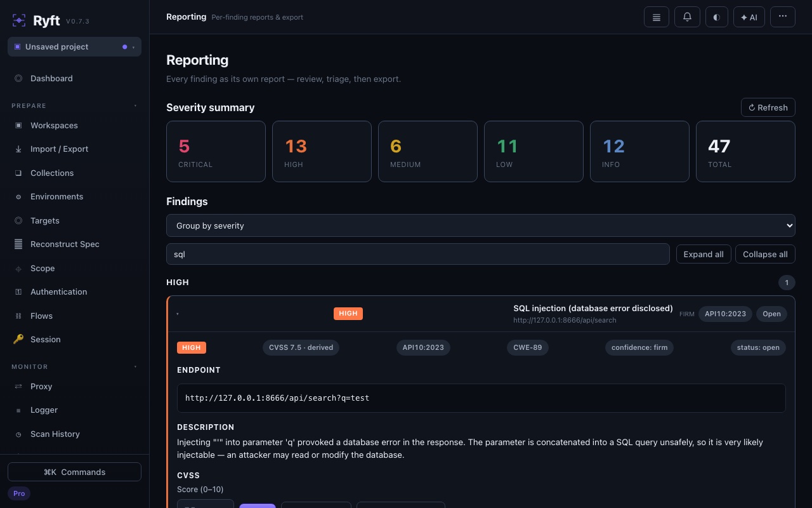Open the Group by severity dropdown
Image resolution: width=812 pixels, height=508 pixels.
click(x=480, y=225)
